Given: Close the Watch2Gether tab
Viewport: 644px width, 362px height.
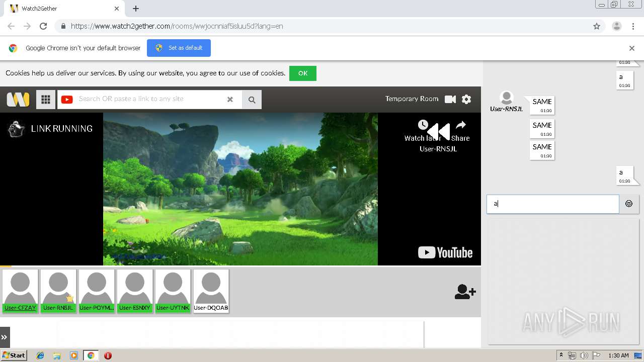Looking at the screenshot, I should 117,9.
